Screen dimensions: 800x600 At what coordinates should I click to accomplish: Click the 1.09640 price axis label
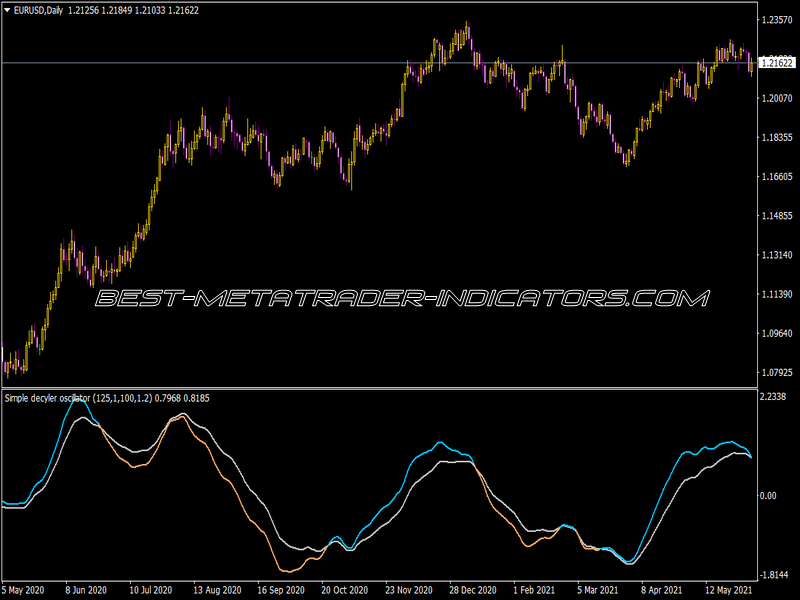777,334
